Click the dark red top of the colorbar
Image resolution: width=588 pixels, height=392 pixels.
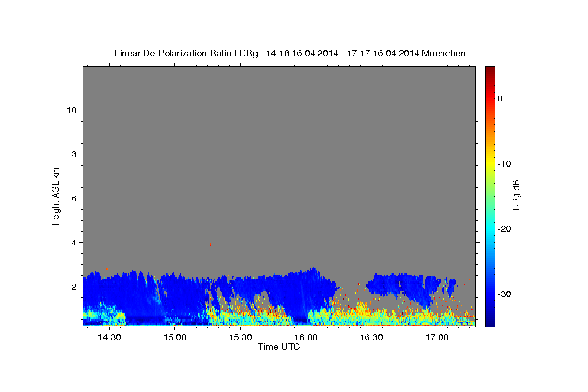click(x=490, y=70)
